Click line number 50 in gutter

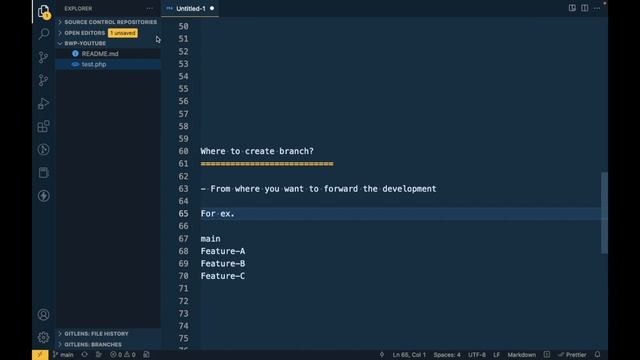click(x=183, y=27)
